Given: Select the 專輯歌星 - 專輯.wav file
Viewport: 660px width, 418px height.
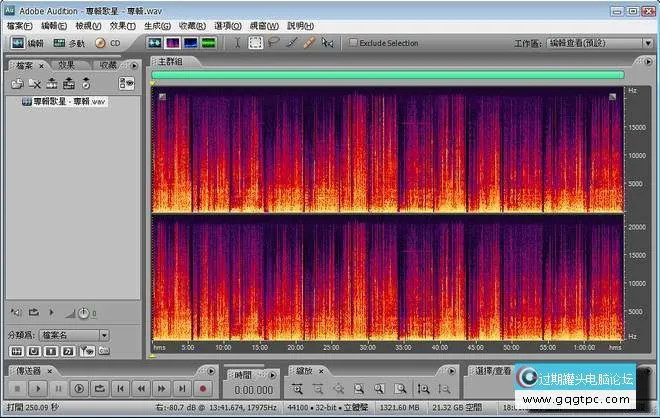Looking at the screenshot, I should pyautogui.click(x=68, y=101).
